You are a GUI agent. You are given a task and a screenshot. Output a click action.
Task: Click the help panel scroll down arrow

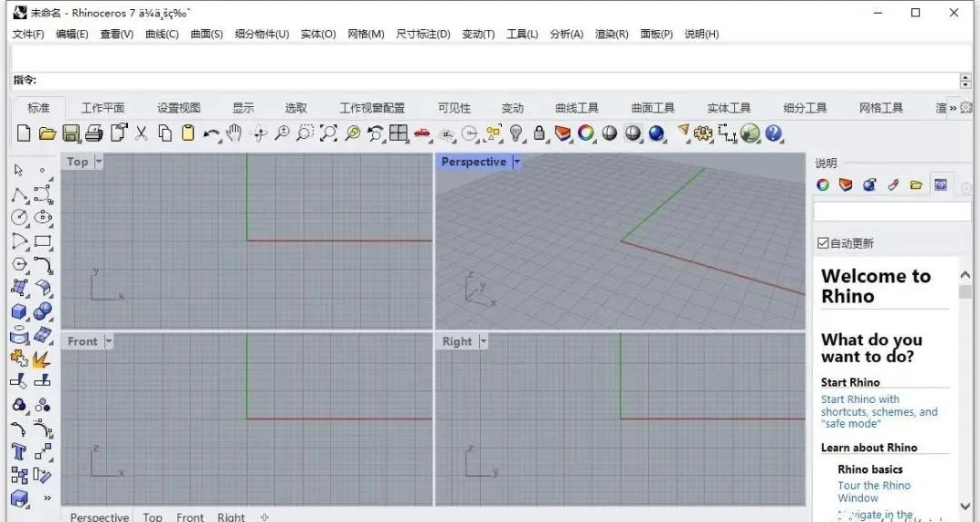(x=965, y=507)
